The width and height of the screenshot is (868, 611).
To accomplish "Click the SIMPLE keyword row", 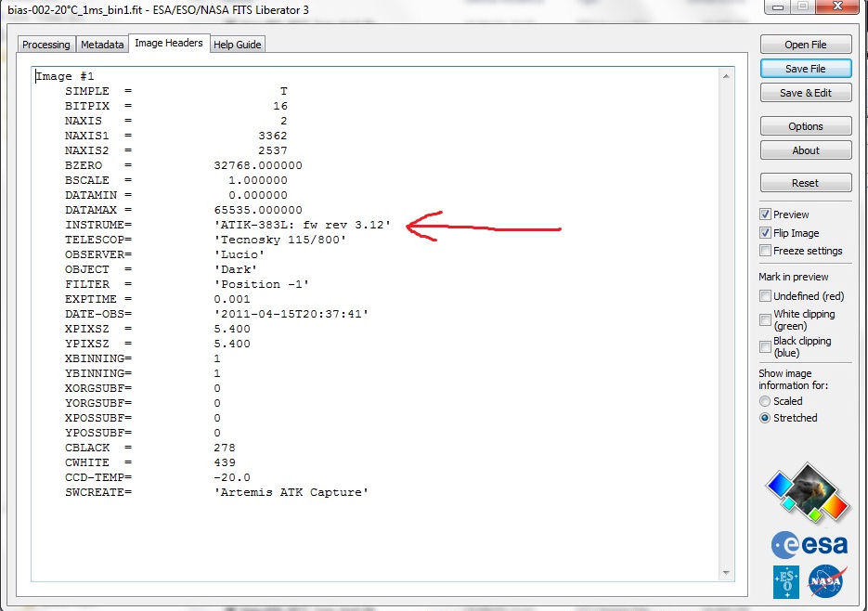I will point(176,91).
